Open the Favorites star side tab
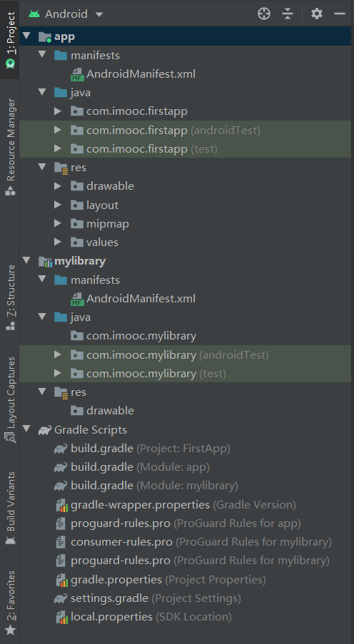354x644 pixels. coord(10,603)
